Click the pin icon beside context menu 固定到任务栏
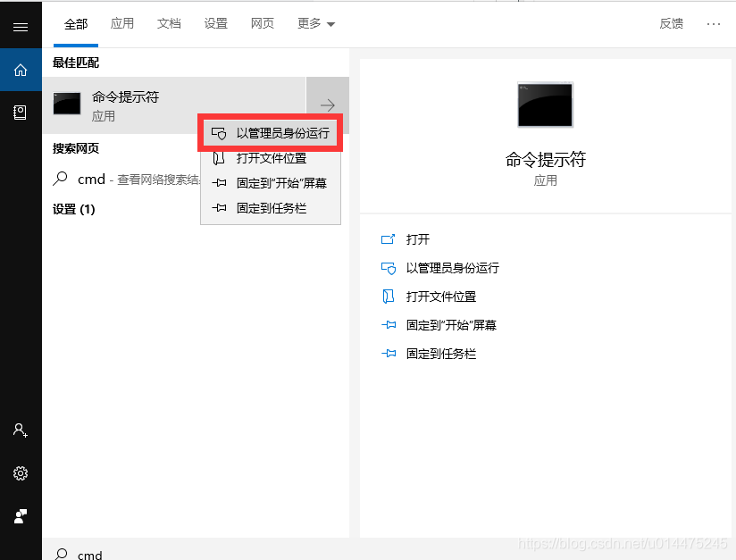 tap(219, 208)
